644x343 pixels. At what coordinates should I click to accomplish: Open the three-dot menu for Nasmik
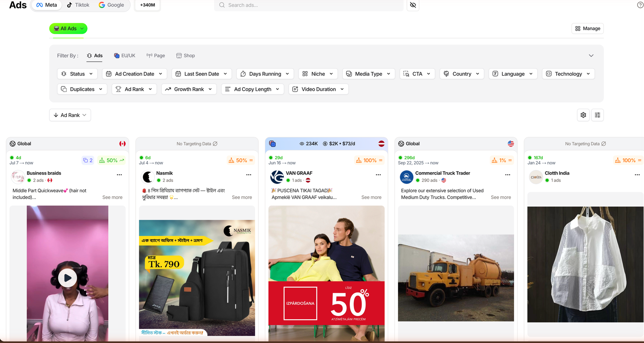point(249,175)
